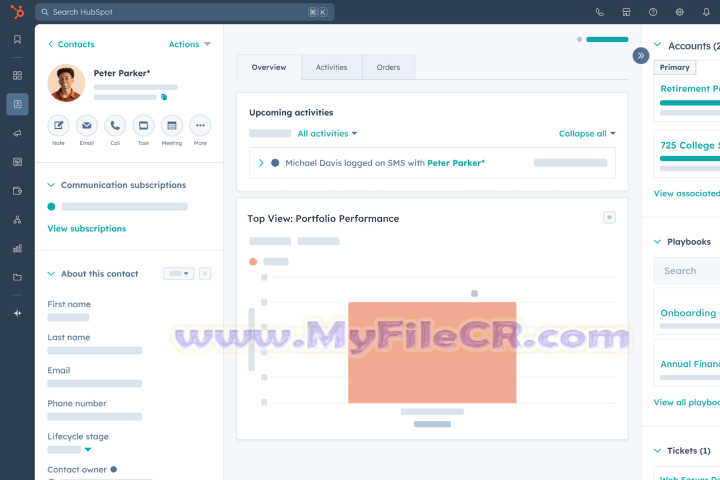Click the phone calling icon in top bar
The image size is (720, 480).
coord(599,12)
